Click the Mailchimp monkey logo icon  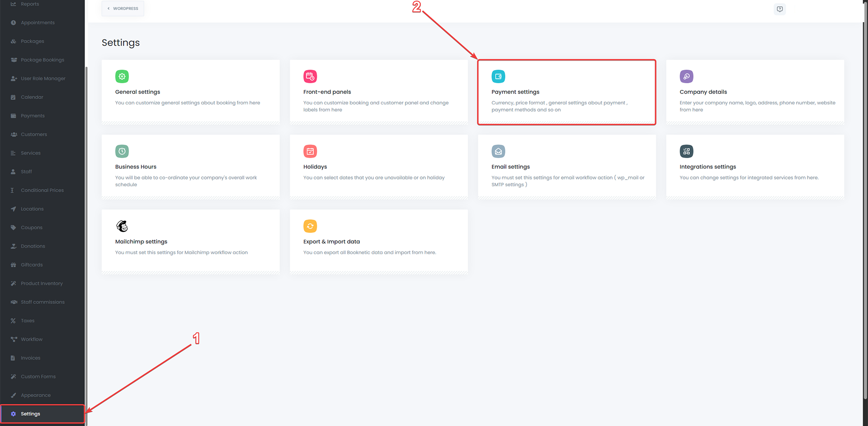[x=122, y=226]
